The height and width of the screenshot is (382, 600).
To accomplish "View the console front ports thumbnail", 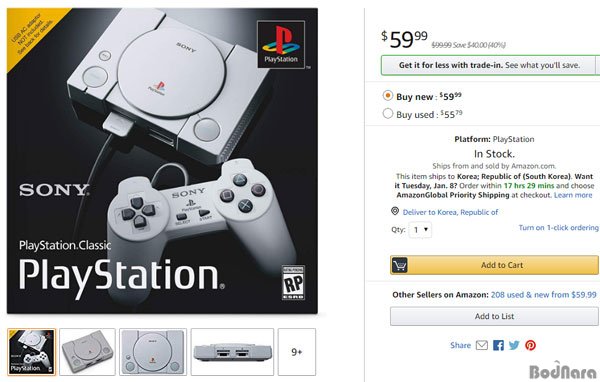I will tap(232, 352).
